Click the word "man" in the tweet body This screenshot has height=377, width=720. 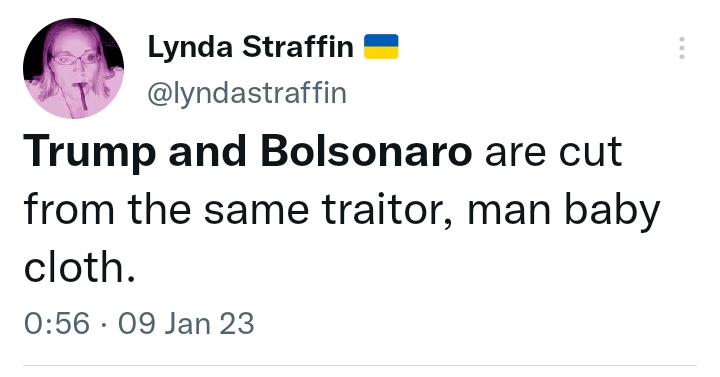coord(509,211)
